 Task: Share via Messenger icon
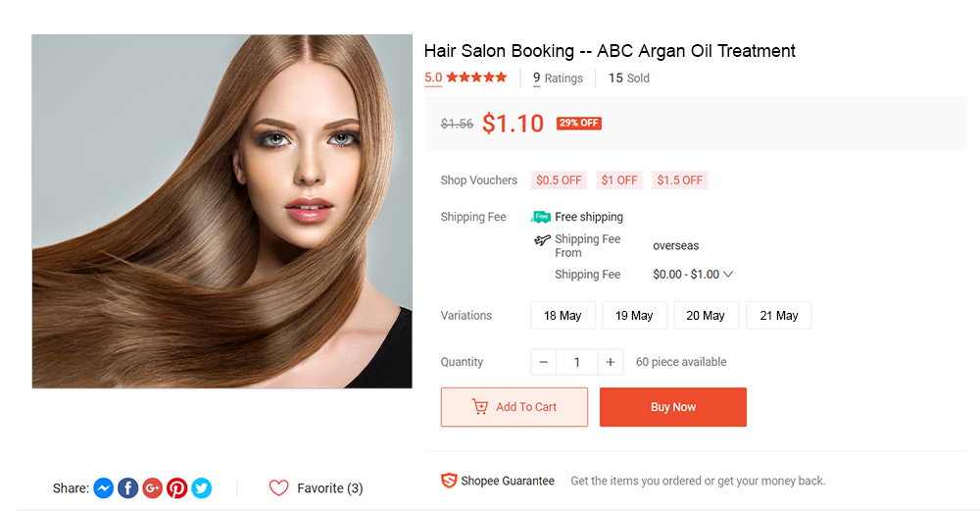tap(104, 487)
